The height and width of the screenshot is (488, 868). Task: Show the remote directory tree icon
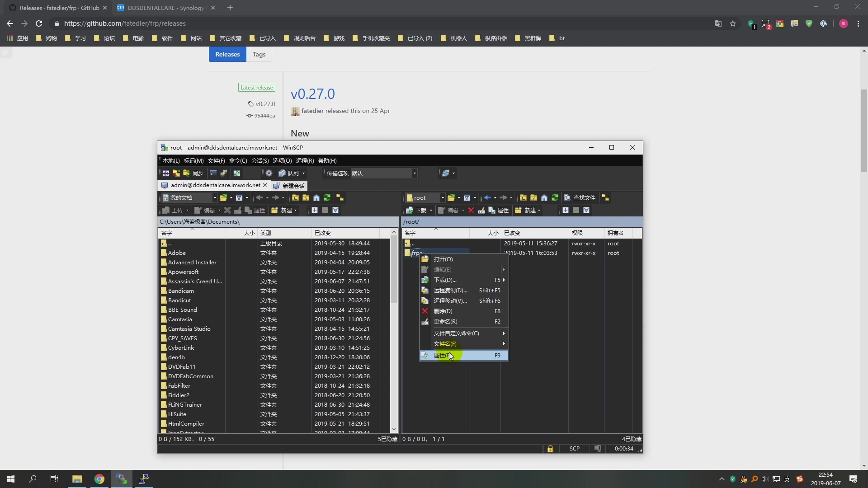605,197
